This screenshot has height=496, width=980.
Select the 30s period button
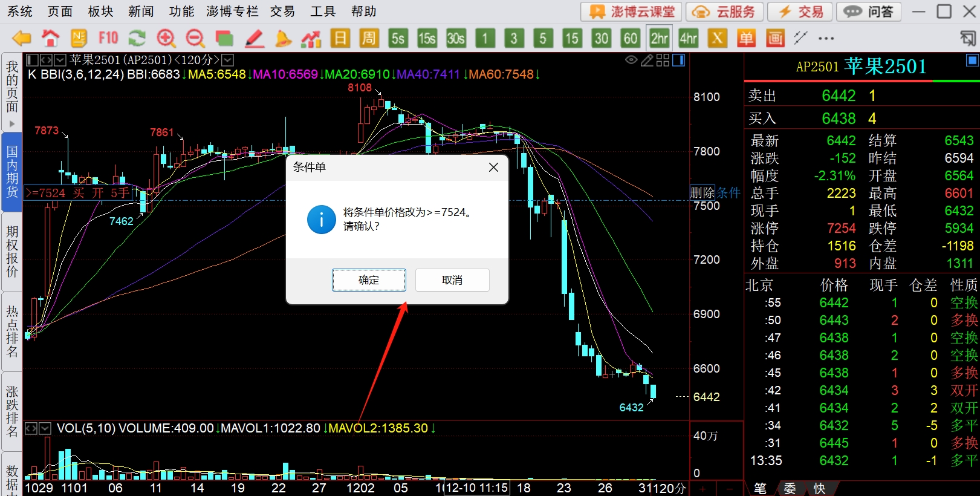click(456, 39)
